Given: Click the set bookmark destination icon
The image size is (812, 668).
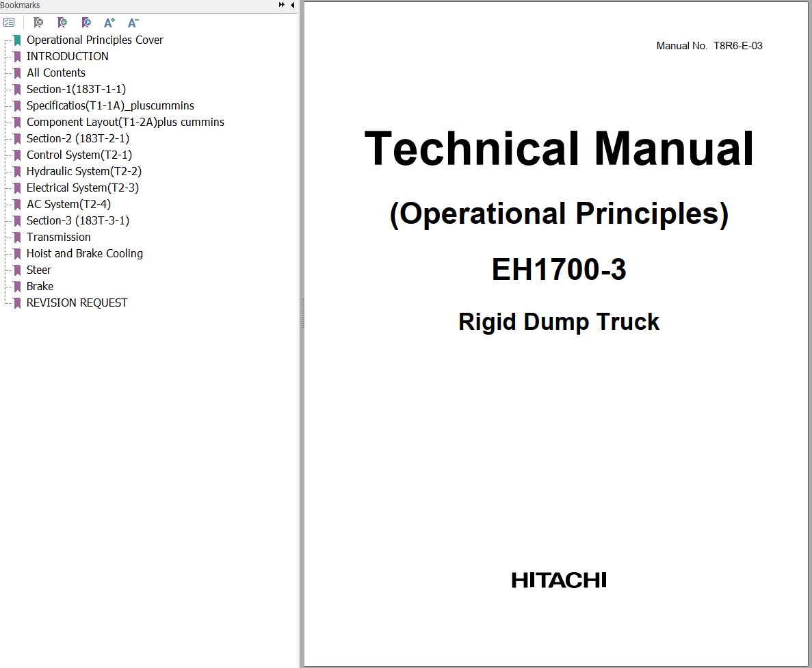Looking at the screenshot, I should (x=86, y=23).
